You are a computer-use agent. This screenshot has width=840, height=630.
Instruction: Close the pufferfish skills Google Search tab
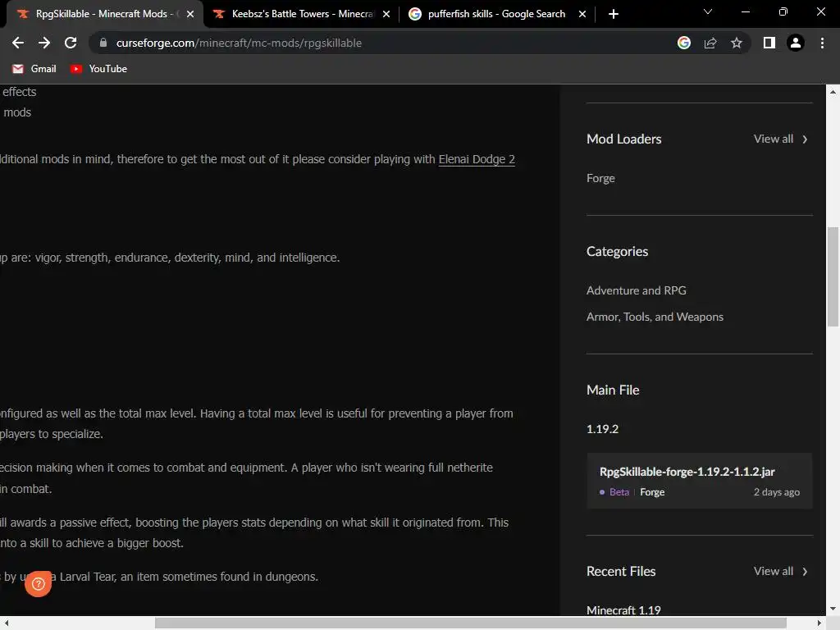582,15
